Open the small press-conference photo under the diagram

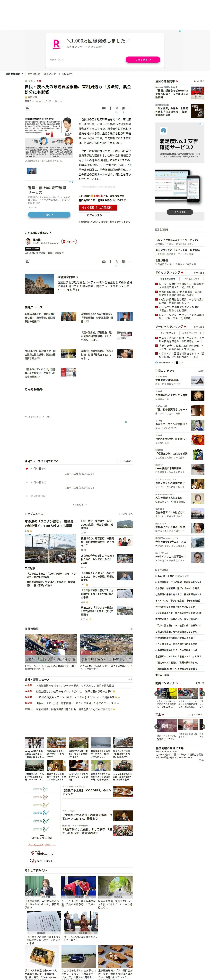click(32, 171)
